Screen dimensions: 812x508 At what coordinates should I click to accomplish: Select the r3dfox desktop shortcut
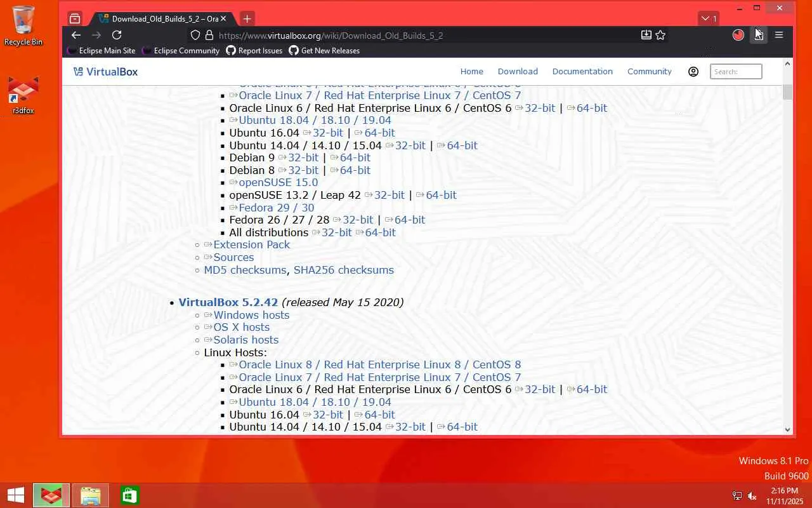(x=23, y=95)
